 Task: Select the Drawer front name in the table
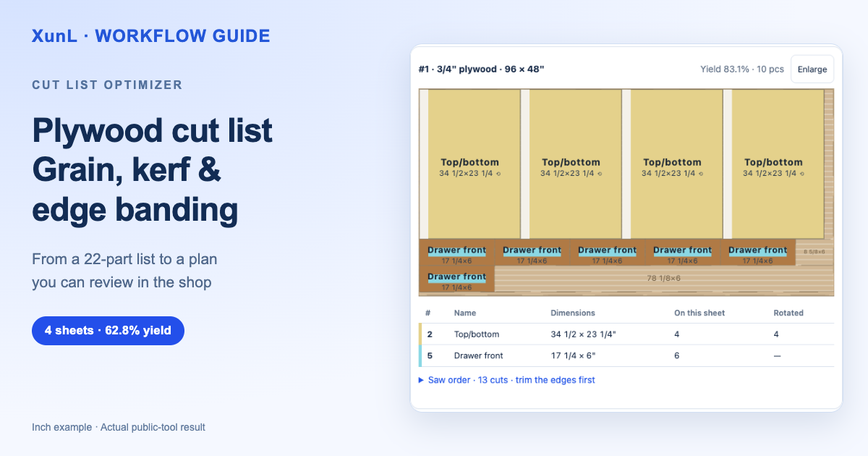coord(478,356)
